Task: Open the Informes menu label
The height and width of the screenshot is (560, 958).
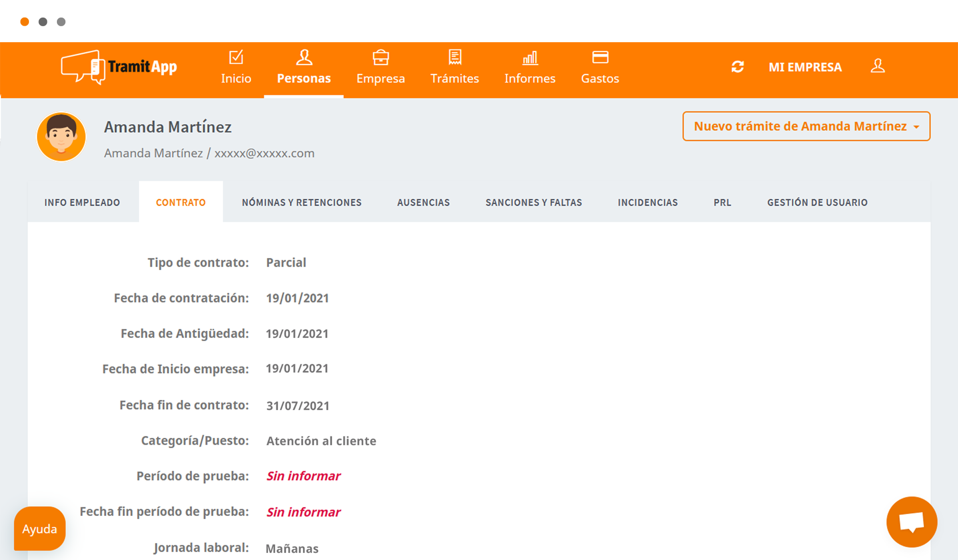Action: pos(530,78)
